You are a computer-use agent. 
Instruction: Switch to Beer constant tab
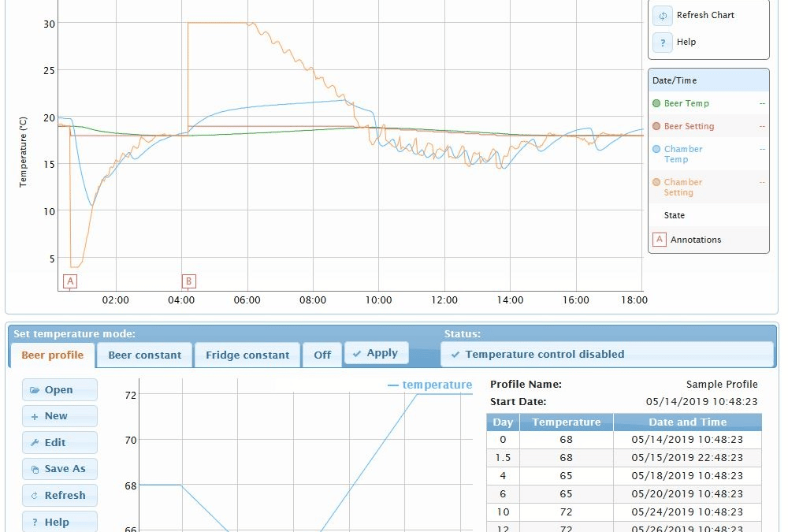145,355
